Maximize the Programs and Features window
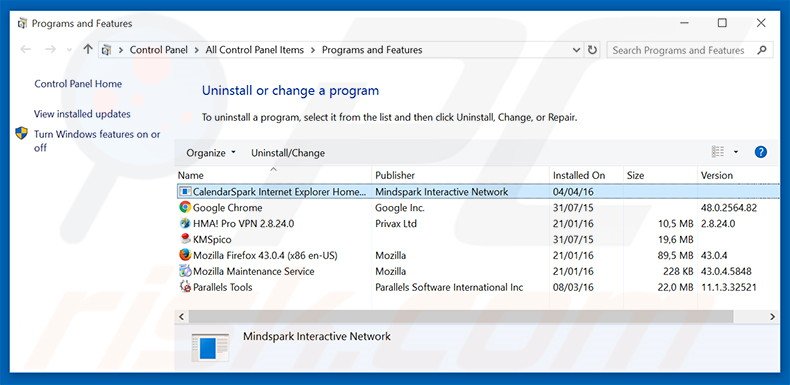Image resolution: width=790 pixels, height=385 pixels. point(722,23)
